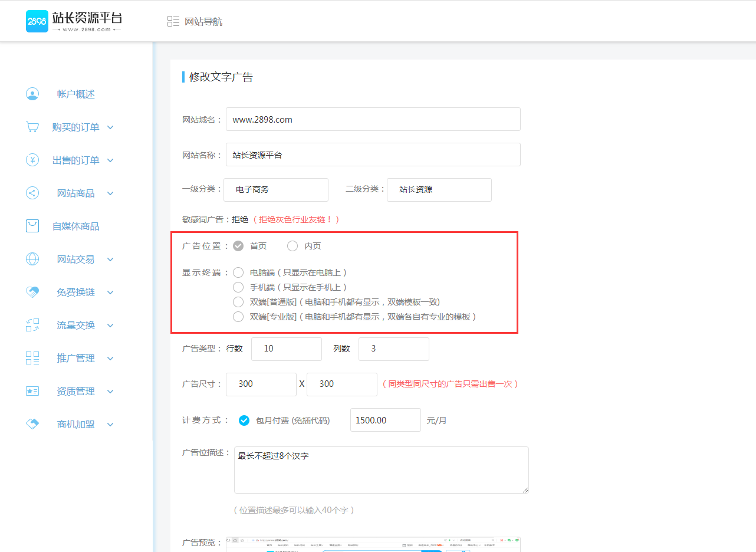Click the 广告位描述 text area

[381, 469]
